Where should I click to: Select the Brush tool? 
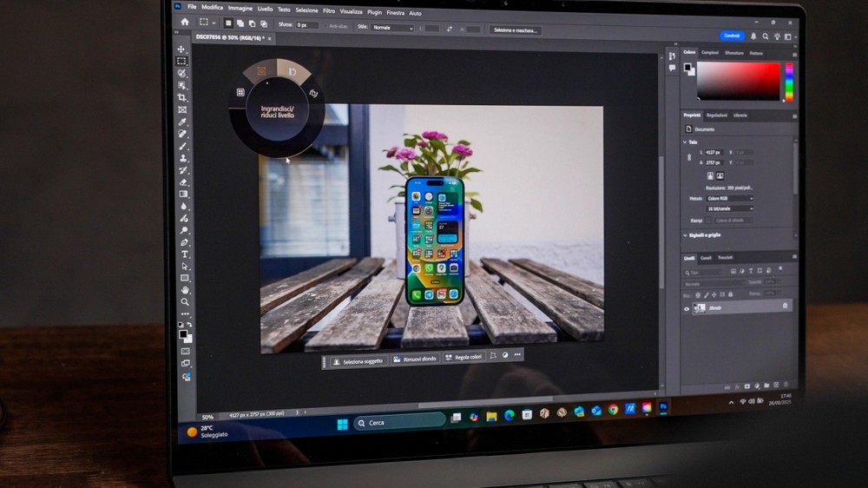(182, 146)
